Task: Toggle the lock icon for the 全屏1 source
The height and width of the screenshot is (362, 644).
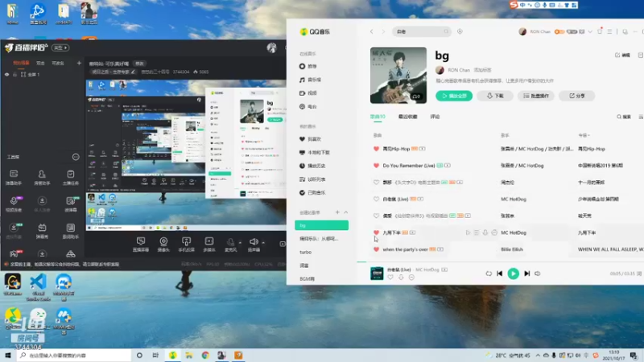Action: (x=14, y=75)
